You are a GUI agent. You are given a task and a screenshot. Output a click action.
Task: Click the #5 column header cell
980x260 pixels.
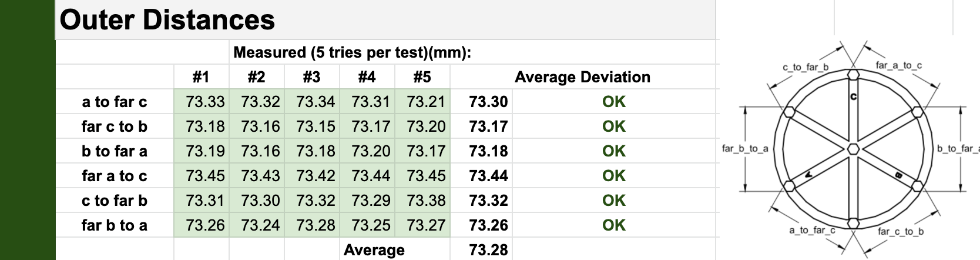point(422,77)
